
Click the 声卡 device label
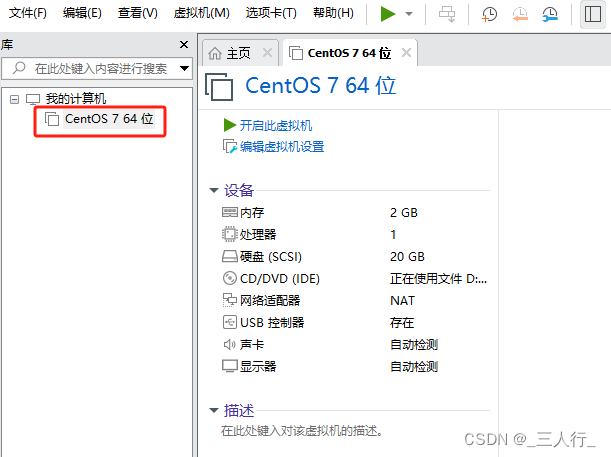252,344
